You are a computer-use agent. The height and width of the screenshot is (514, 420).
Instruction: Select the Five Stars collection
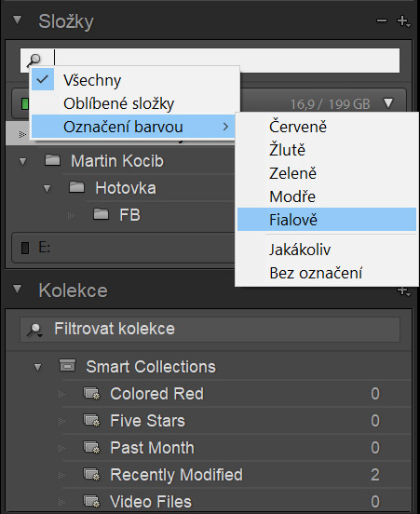coord(147,421)
